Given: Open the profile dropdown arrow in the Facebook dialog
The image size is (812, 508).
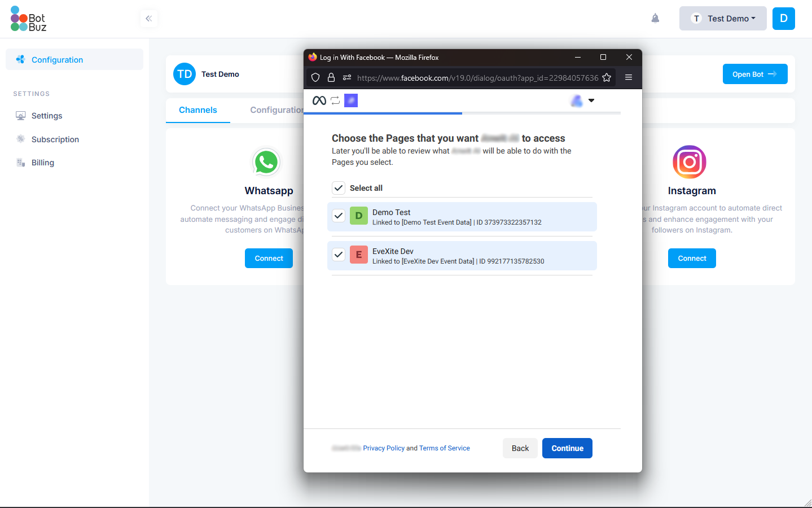Looking at the screenshot, I should [x=591, y=100].
